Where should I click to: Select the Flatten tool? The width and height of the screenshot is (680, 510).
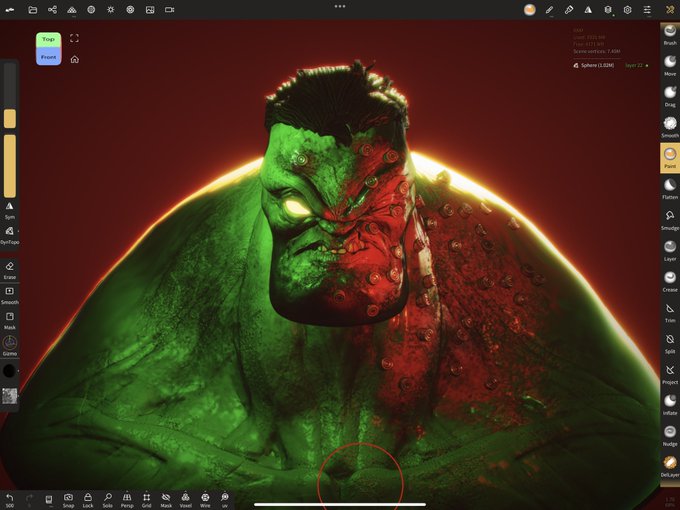[670, 189]
